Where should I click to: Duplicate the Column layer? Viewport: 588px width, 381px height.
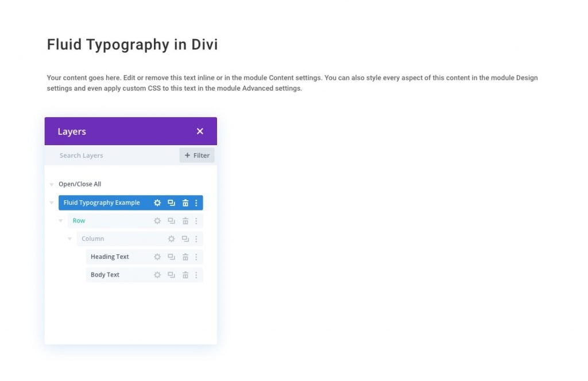pyautogui.click(x=185, y=239)
